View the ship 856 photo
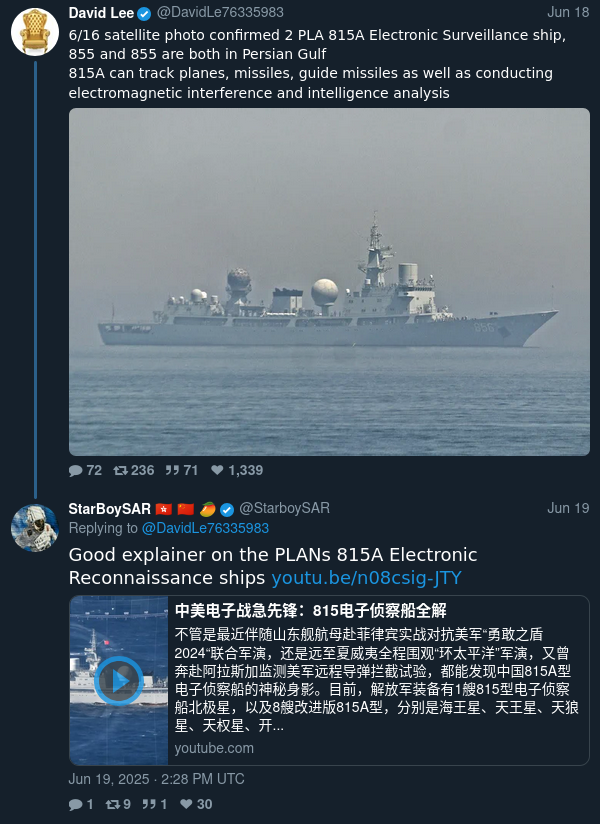Viewport: 600px width, 824px height. tap(329, 282)
